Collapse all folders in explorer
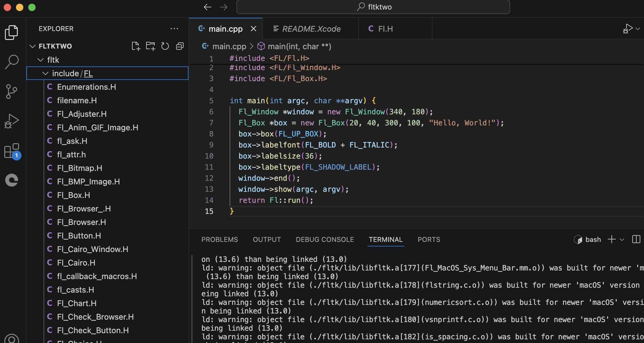Viewport: 644px width, 343px height. pyautogui.click(x=180, y=46)
